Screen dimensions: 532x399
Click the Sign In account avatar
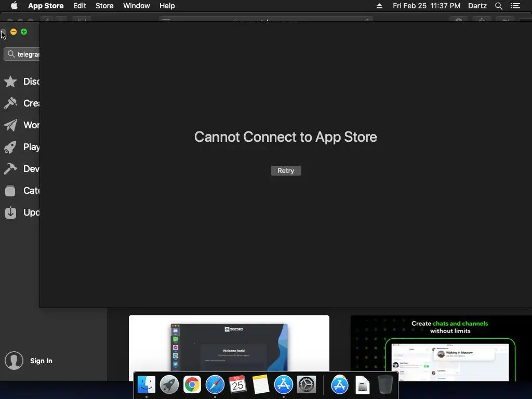[x=14, y=361]
